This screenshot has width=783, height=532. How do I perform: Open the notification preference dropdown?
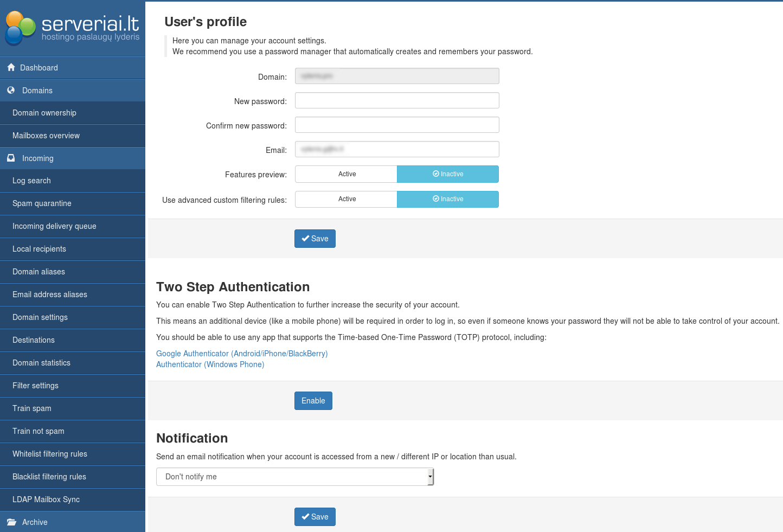coord(294,477)
